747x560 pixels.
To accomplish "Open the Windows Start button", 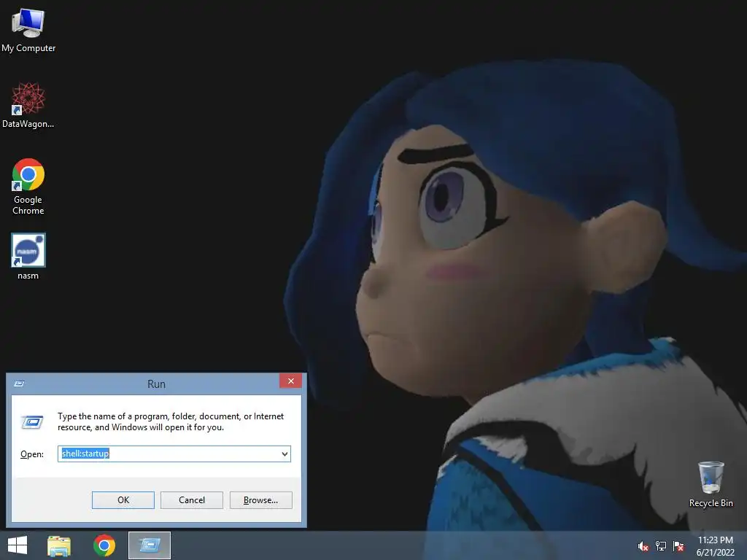I will click(18, 545).
